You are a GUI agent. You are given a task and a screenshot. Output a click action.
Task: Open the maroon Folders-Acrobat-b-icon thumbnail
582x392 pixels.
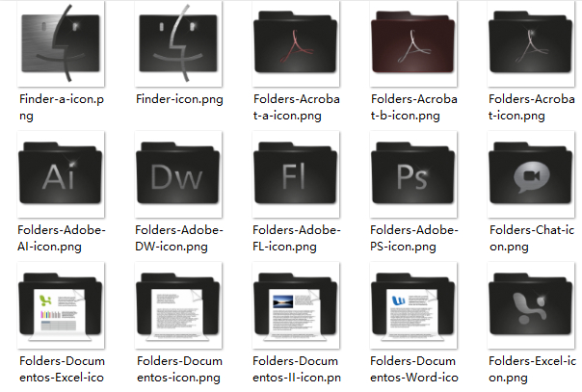coord(413,43)
